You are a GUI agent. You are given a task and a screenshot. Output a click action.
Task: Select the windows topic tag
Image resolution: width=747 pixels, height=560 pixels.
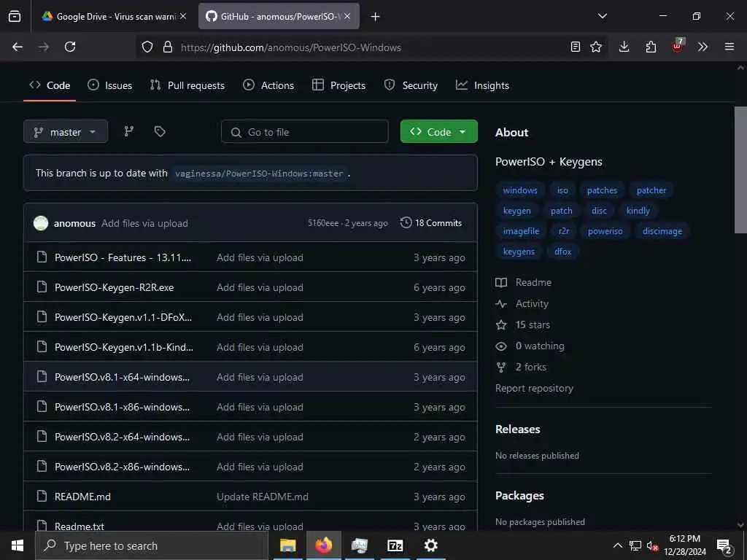coord(520,190)
